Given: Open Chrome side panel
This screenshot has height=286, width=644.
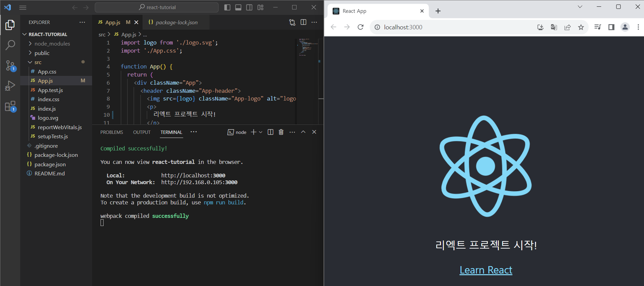Looking at the screenshot, I should (611, 27).
